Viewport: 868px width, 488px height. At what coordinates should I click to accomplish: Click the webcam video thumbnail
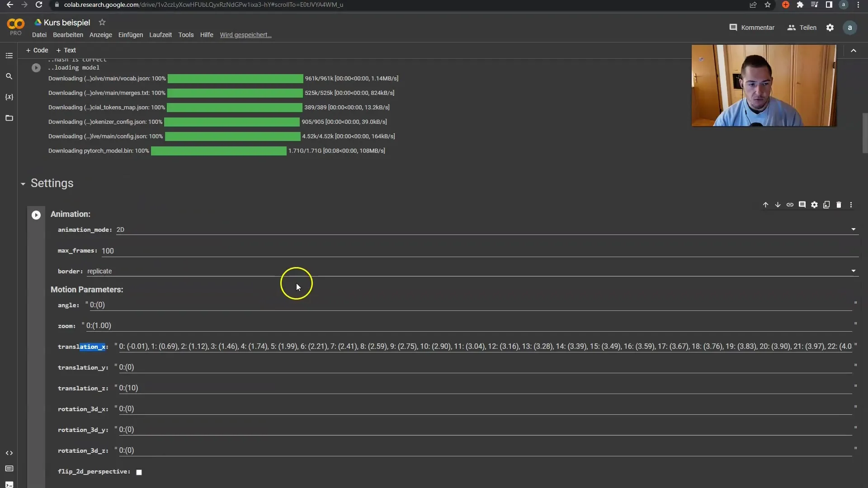tap(764, 85)
